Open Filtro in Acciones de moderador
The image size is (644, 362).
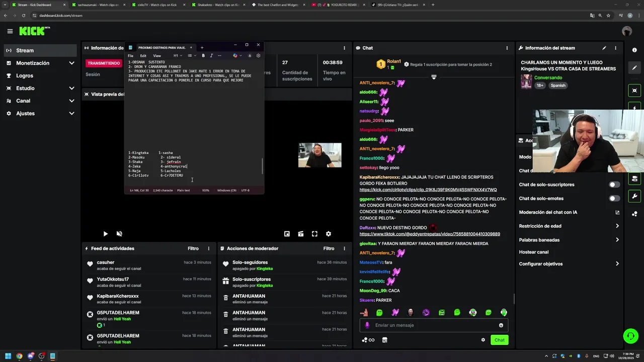tap(329, 248)
